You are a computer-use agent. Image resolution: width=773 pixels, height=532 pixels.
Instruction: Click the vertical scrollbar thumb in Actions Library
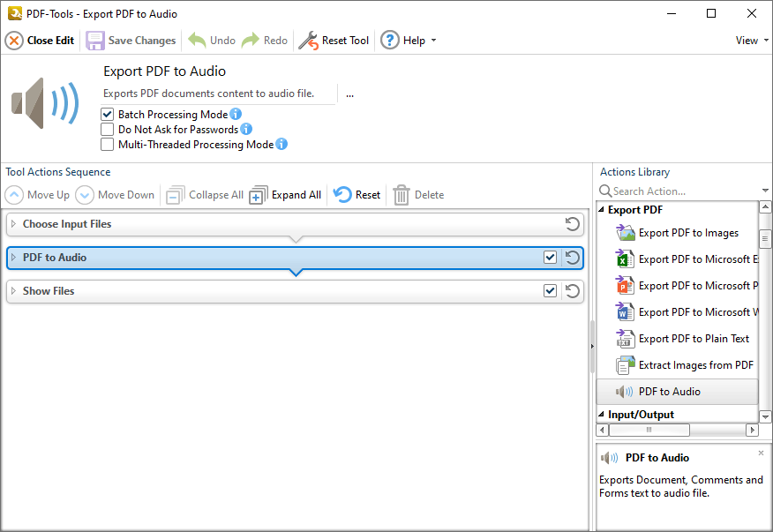765,238
